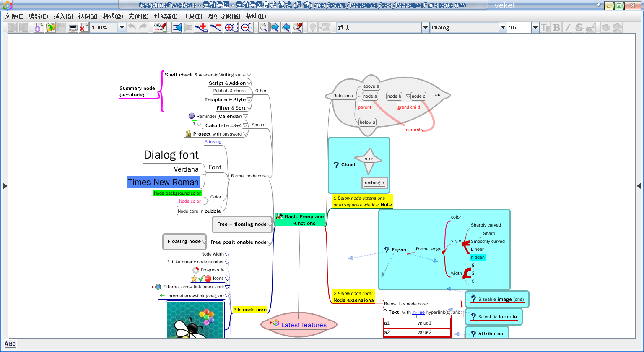The height and width of the screenshot is (352, 644).
Task: Click the Progress % pie indicator
Action: 196,270
